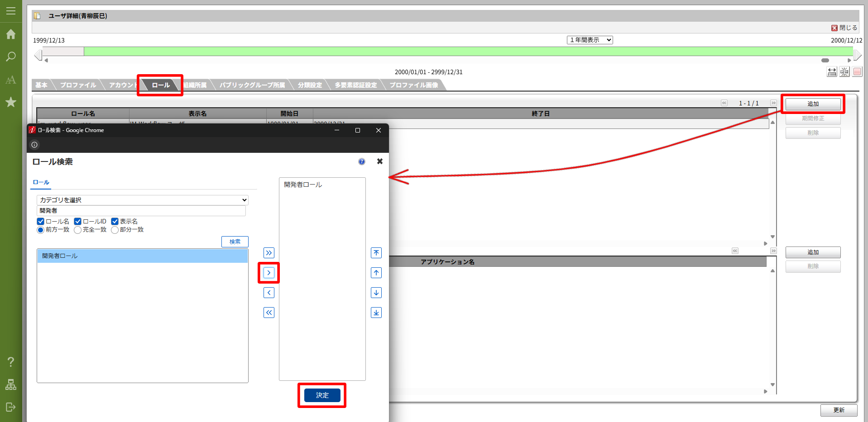The width and height of the screenshot is (868, 422).
Task: Click the 検索 button
Action: 235,242
